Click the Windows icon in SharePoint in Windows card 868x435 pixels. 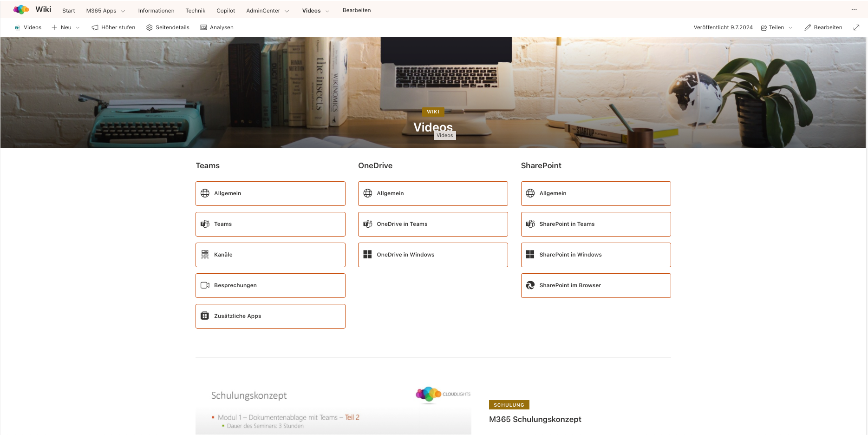point(530,255)
